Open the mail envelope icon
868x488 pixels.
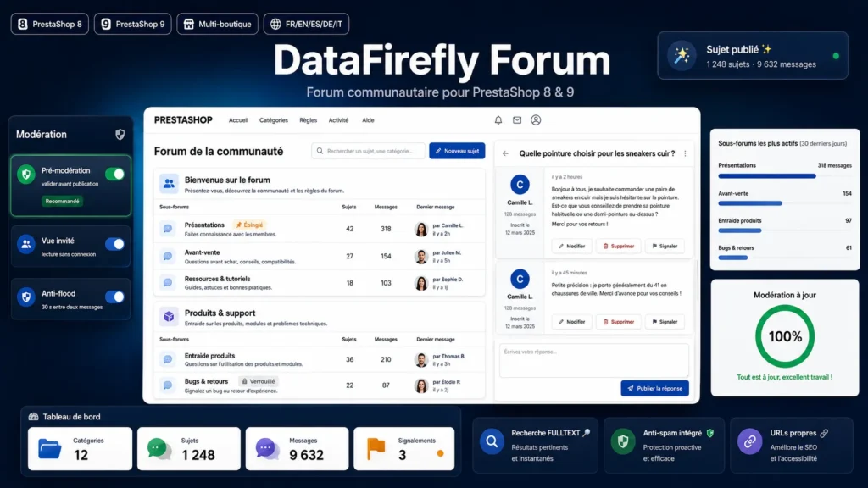pyautogui.click(x=517, y=120)
